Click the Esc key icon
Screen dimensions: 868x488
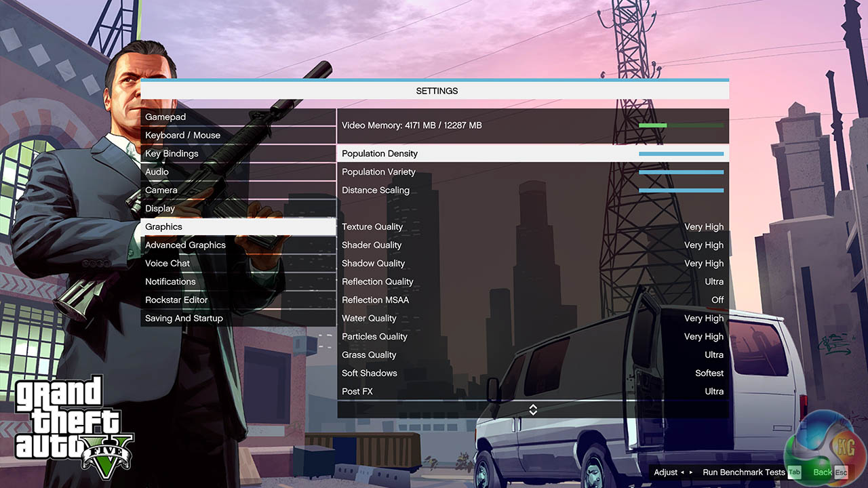coord(841,472)
